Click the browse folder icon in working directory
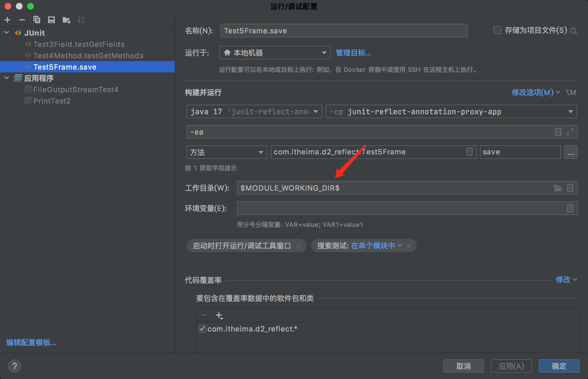This screenshot has height=379, width=588. (x=558, y=188)
